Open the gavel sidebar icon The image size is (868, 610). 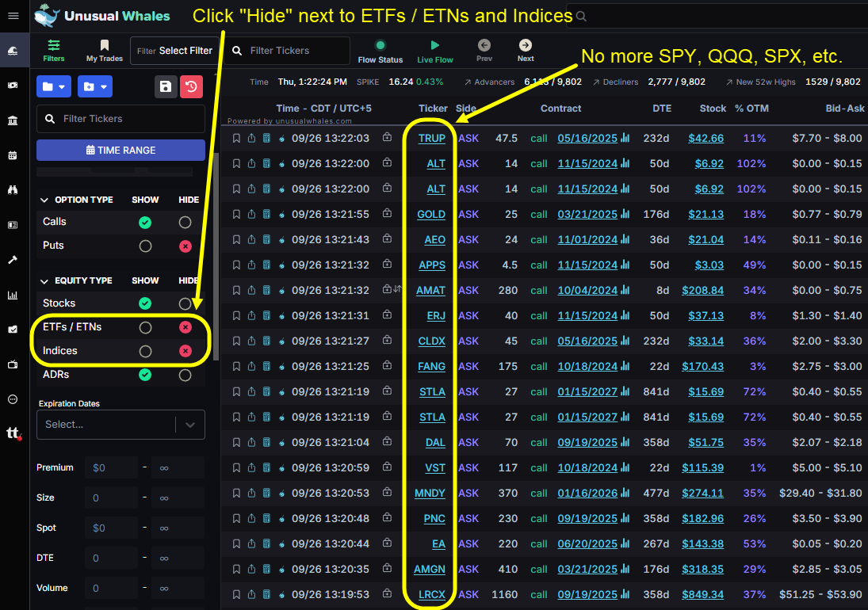coord(13,260)
